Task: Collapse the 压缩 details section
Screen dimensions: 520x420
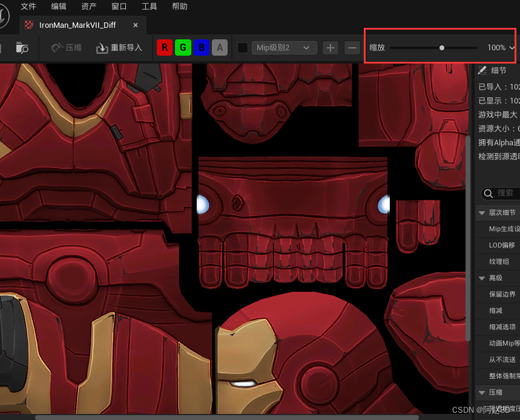Action: point(482,393)
